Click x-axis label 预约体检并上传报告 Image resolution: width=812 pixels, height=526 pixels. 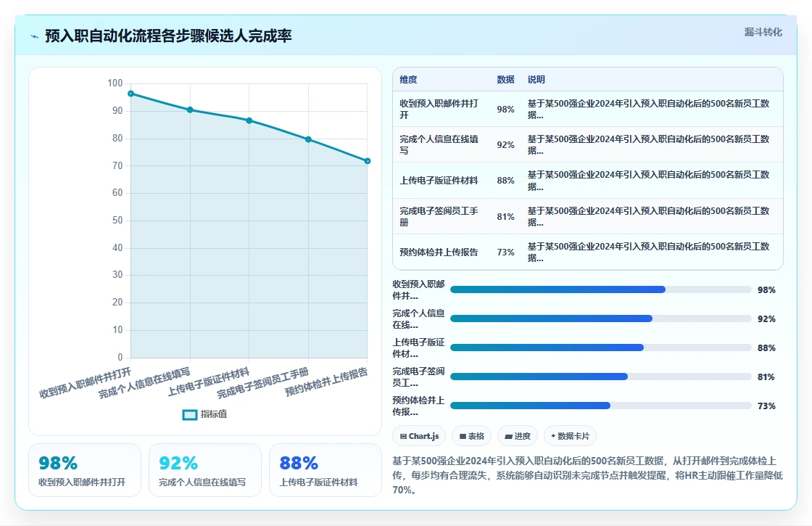326,382
